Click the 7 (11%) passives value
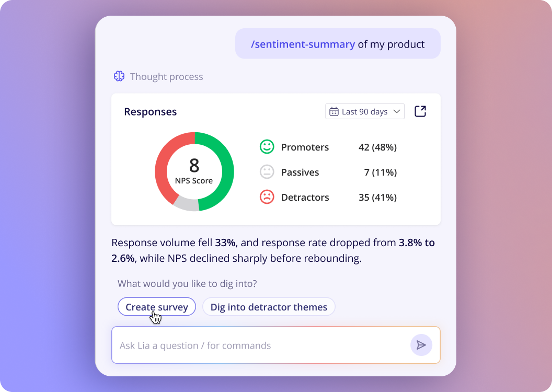Screen dimensions: 552x392 (x=380, y=172)
